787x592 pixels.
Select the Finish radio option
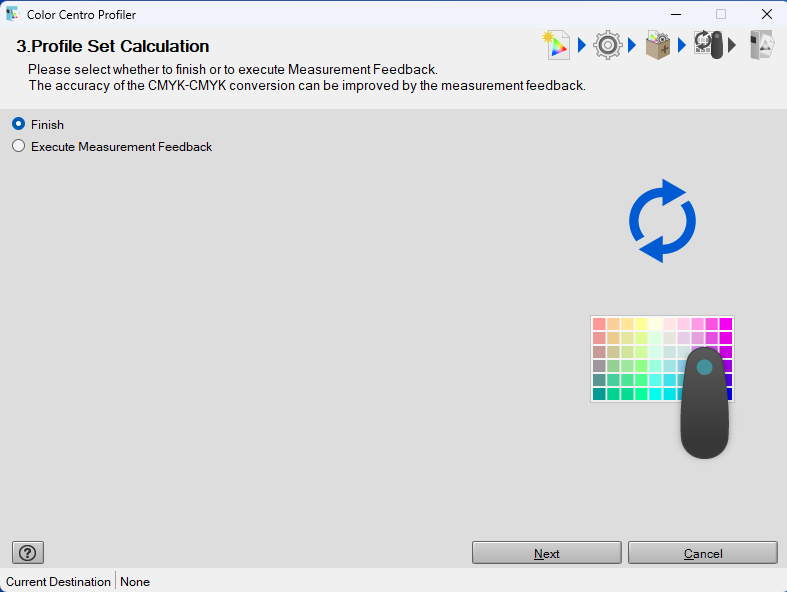point(38,124)
